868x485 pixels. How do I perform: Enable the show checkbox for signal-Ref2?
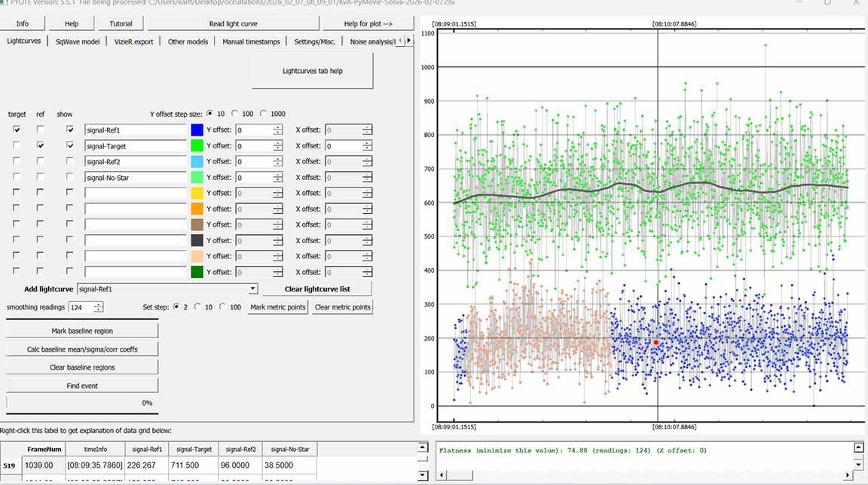70,161
